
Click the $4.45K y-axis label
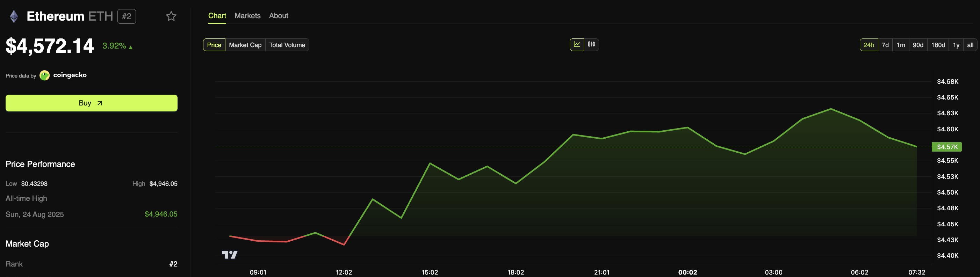pyautogui.click(x=947, y=224)
